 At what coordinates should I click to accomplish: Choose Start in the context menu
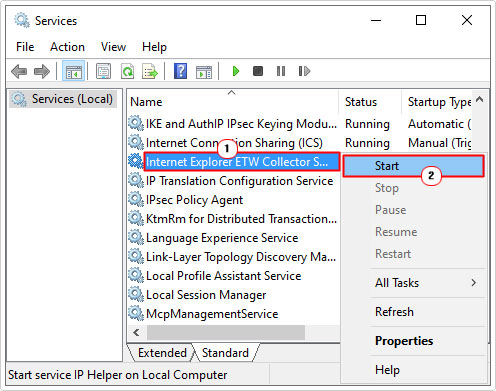pyautogui.click(x=413, y=166)
